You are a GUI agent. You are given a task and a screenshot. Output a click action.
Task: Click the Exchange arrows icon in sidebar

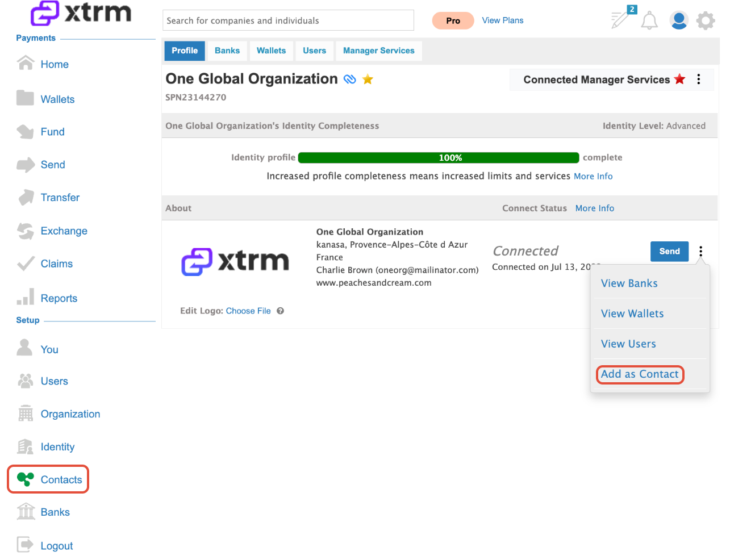[x=26, y=231]
